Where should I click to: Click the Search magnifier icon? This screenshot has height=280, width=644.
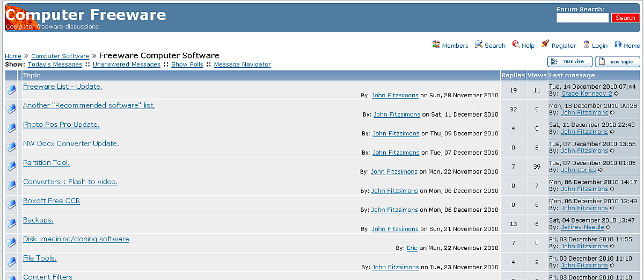(x=479, y=45)
